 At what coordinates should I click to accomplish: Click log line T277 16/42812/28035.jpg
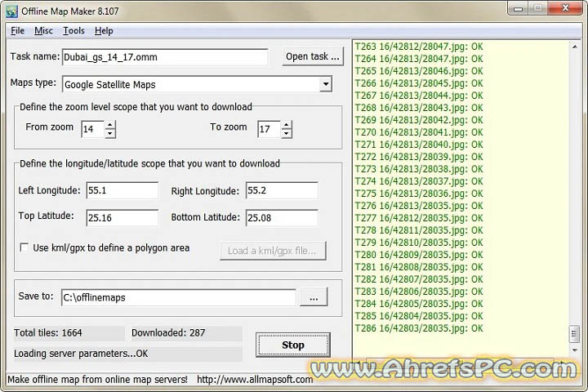coord(419,218)
